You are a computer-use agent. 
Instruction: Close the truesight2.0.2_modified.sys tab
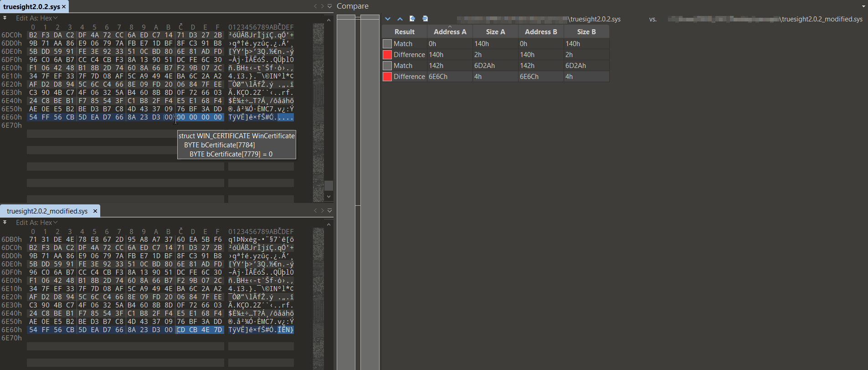click(95, 211)
